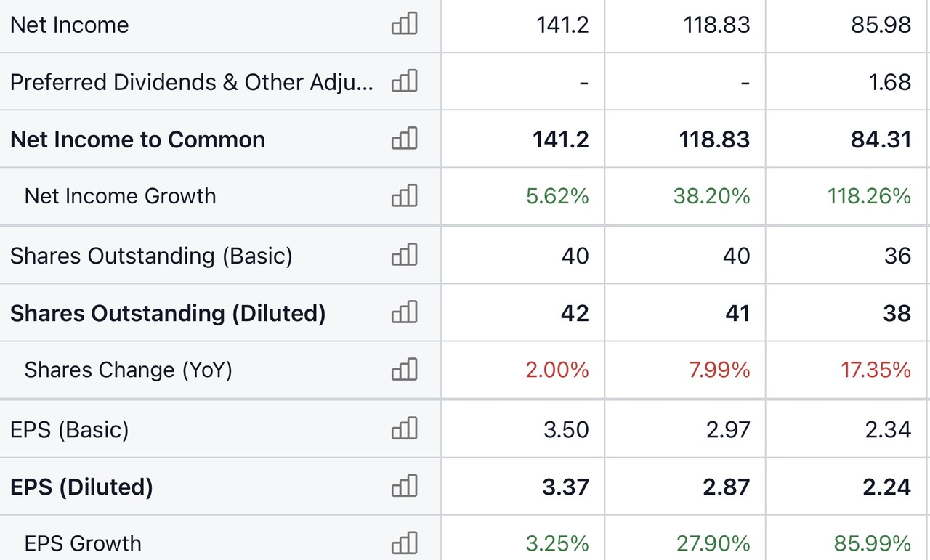Click chart icon beside Preferred Dividends row
Screen dimensions: 930x560
pyautogui.click(x=405, y=81)
